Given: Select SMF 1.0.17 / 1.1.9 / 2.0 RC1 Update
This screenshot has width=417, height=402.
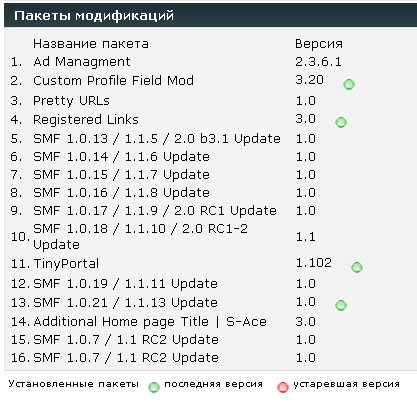Looking at the screenshot, I should point(155,211).
